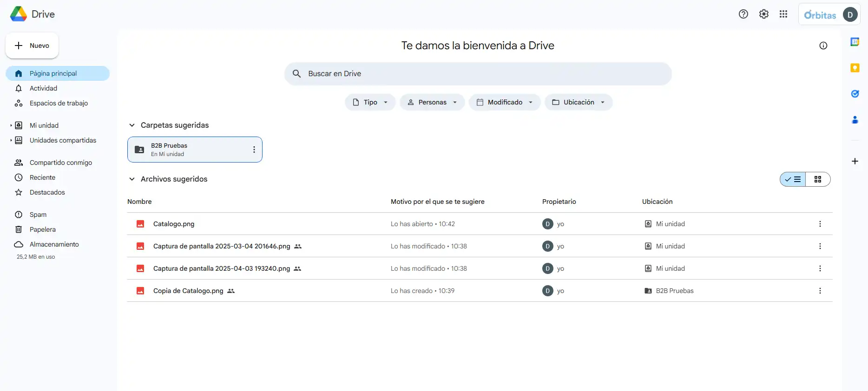
Task: Open more actions for Copia de Catalogo.png
Action: point(820,291)
